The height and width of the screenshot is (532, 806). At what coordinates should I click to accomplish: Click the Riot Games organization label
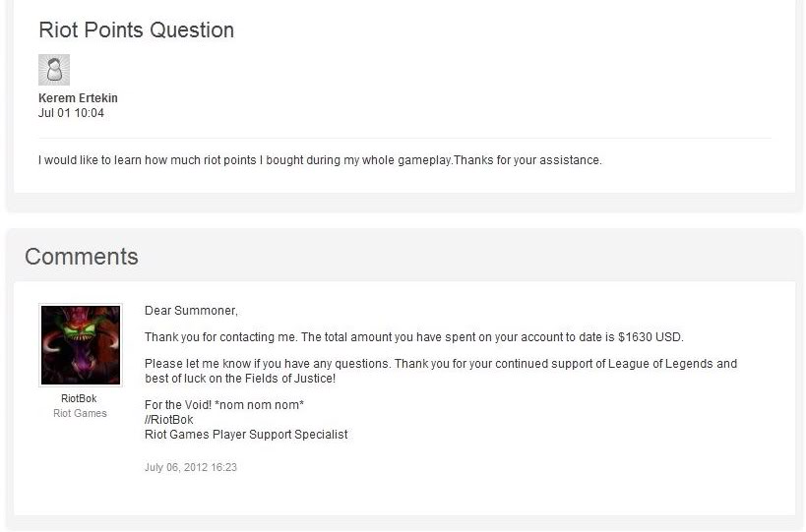coord(80,413)
